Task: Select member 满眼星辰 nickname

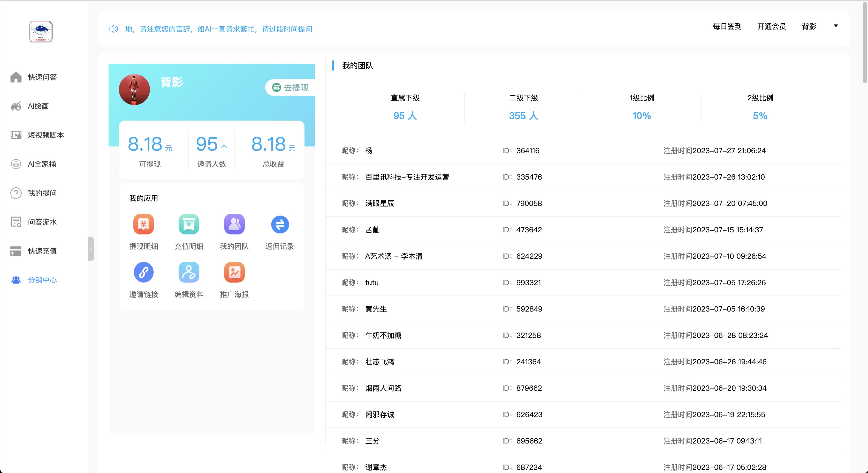Action: 380,203
